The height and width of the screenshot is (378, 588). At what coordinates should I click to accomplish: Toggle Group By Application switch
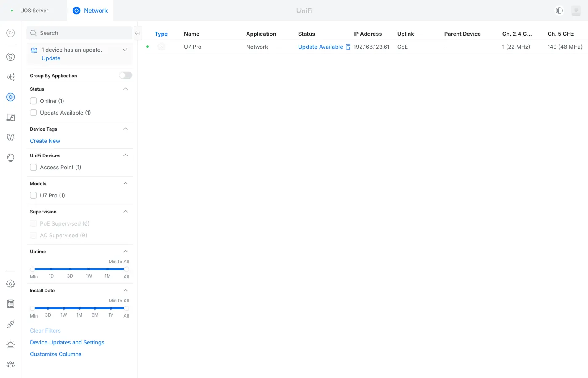[126, 75]
